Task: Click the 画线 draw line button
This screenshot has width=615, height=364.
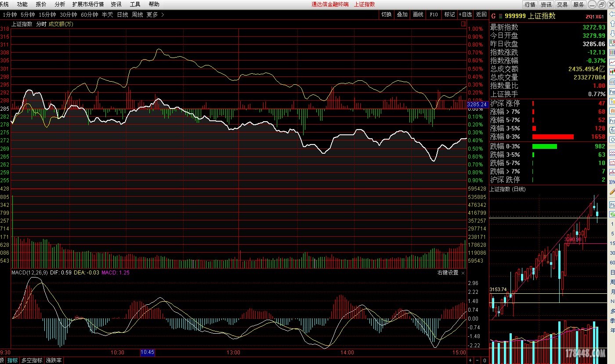Action: tap(418, 14)
